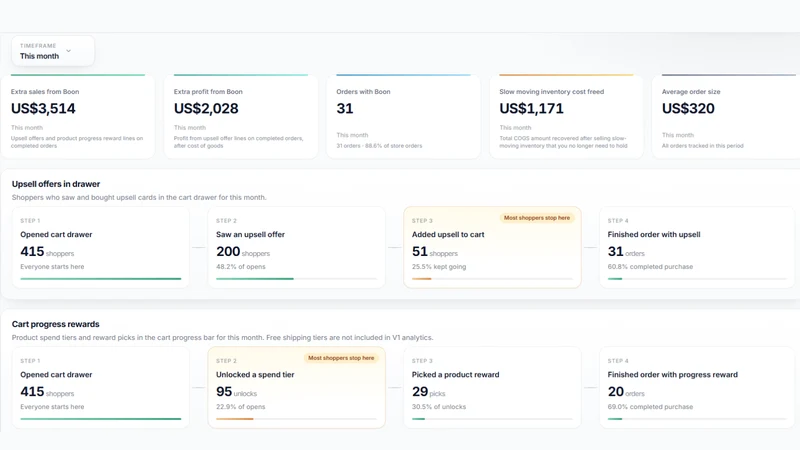The width and height of the screenshot is (800, 450).
Task: Click the 29 picks value
Action: pos(429,392)
